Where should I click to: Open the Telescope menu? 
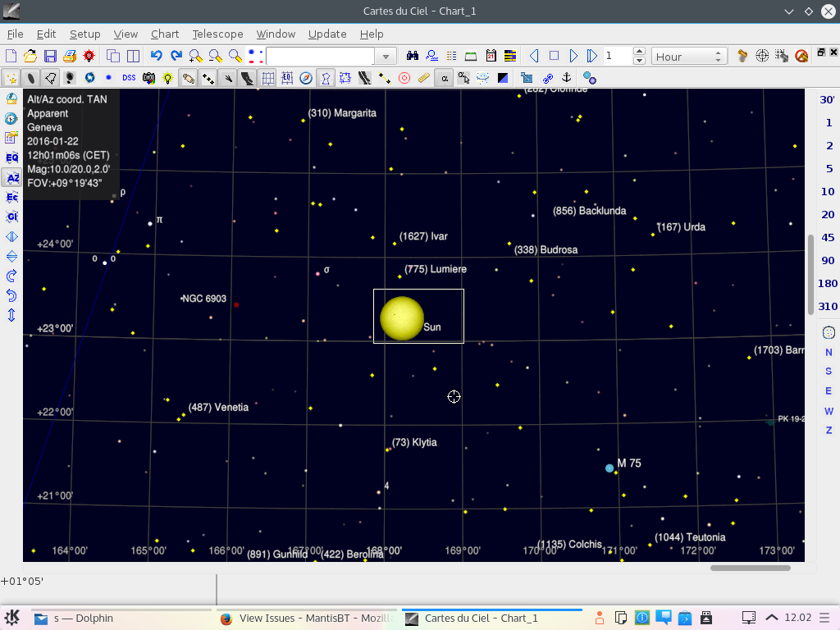217,34
